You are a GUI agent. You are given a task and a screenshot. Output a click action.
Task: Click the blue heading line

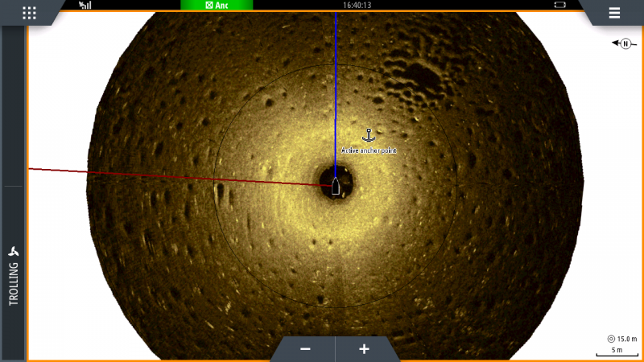tap(335, 80)
